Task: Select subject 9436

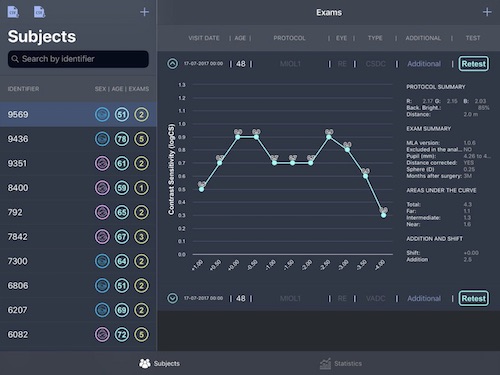Action: pyautogui.click(x=78, y=139)
